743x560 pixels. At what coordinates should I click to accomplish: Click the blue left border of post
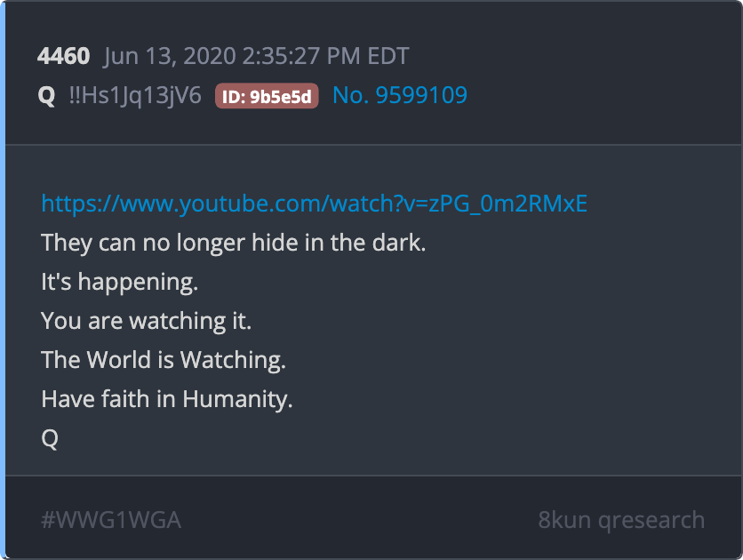pos(3,280)
